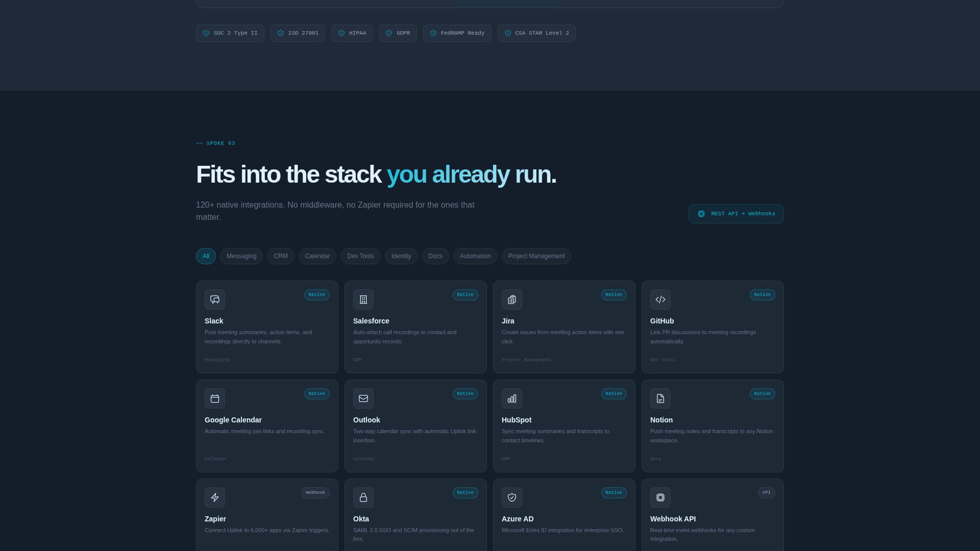Click the shield icon beside HIPAA
This screenshot has width=980, height=551.
tap(341, 33)
